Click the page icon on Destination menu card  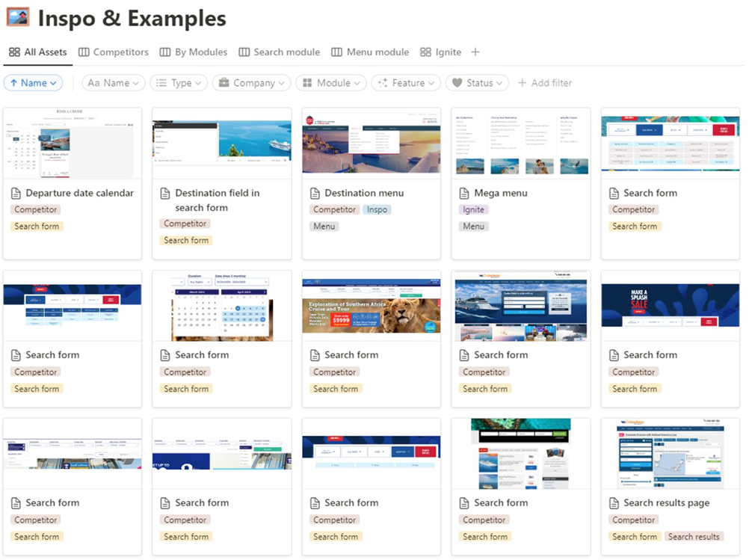[315, 193]
